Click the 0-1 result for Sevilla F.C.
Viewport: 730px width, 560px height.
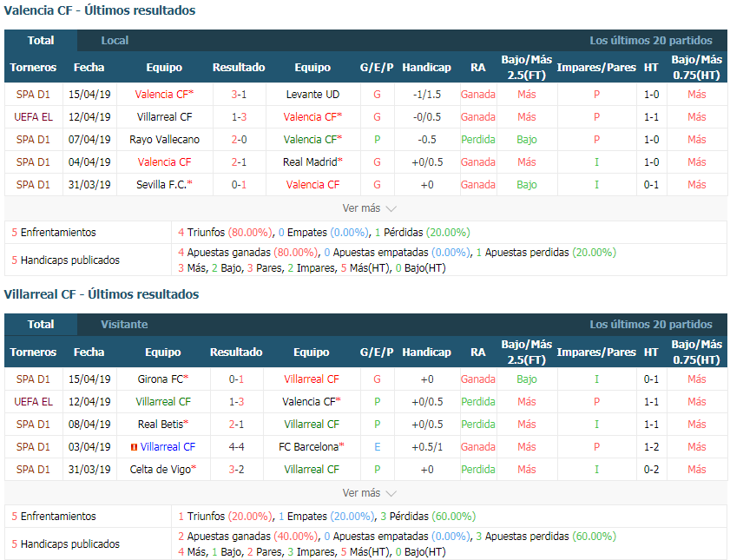239,185
